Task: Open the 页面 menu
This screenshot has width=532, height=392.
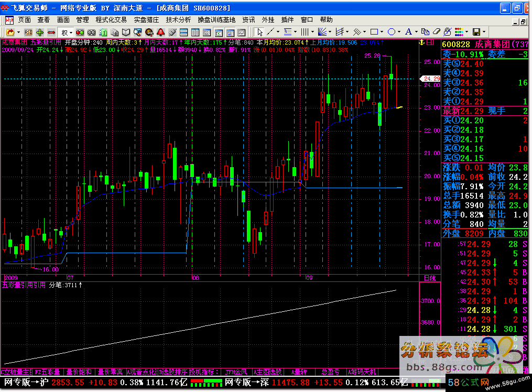Action: click(24, 20)
